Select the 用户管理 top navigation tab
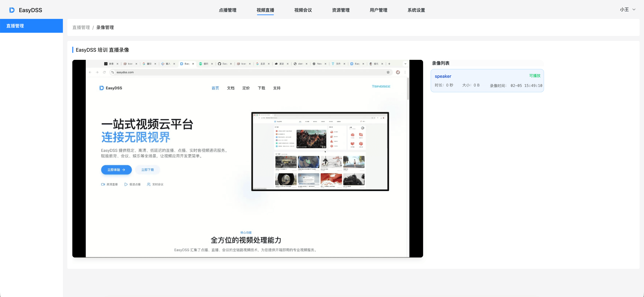Screen dimensions: 644x297 pyautogui.click(x=378, y=10)
